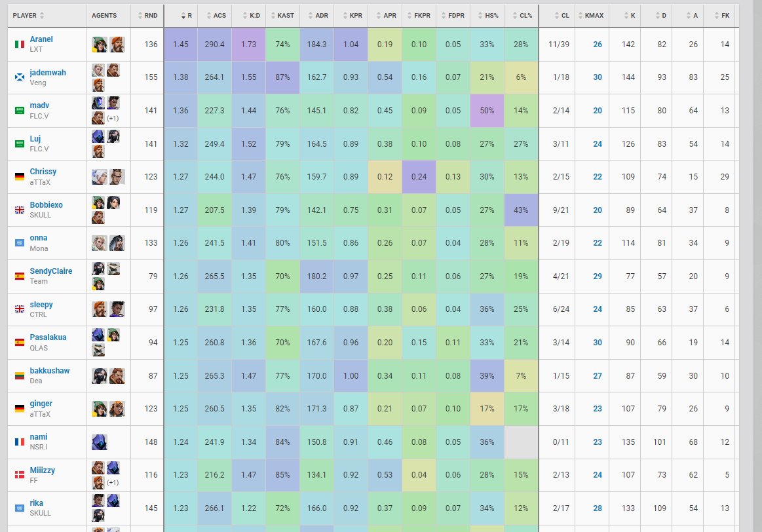762x532 pixels.
Task: Open rika player profile
Action: [x=37, y=503]
